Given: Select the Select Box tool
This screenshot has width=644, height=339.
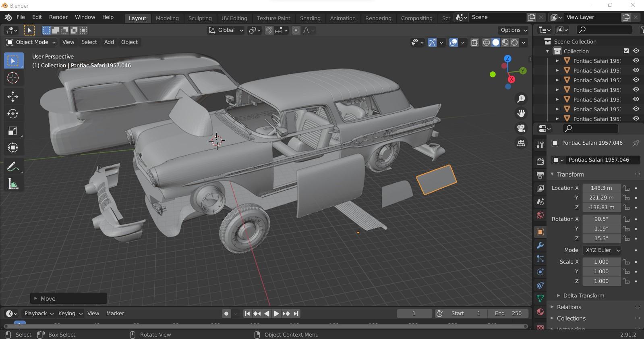Looking at the screenshot, I should click(x=13, y=61).
